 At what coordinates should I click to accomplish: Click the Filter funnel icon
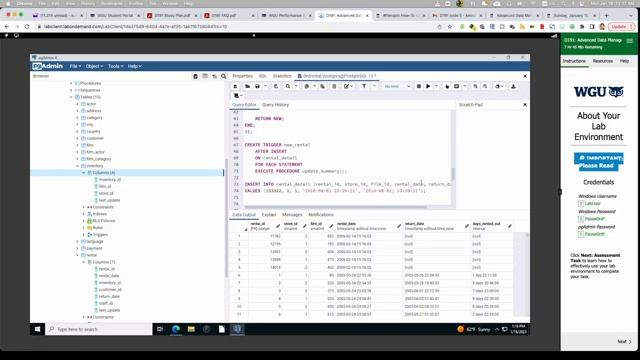pos(364,87)
